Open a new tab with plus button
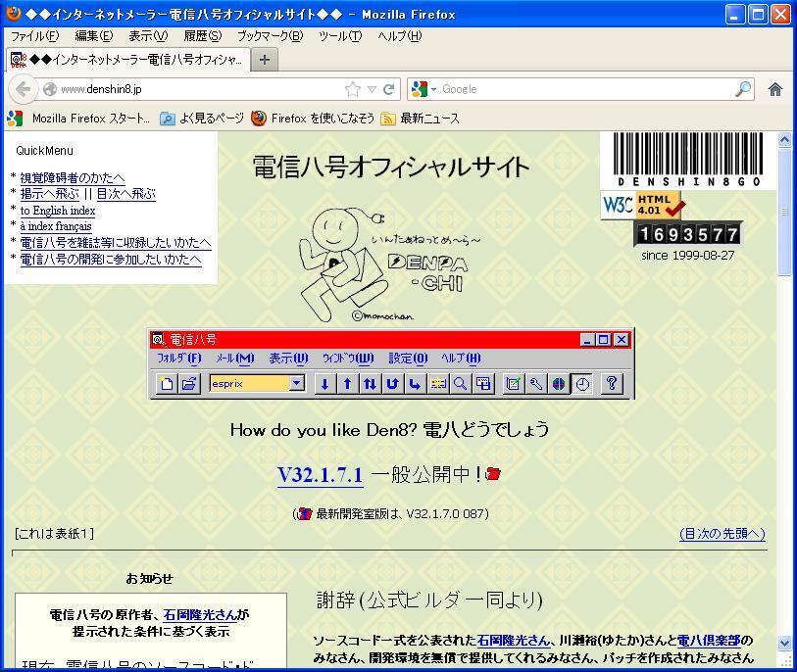 265,60
